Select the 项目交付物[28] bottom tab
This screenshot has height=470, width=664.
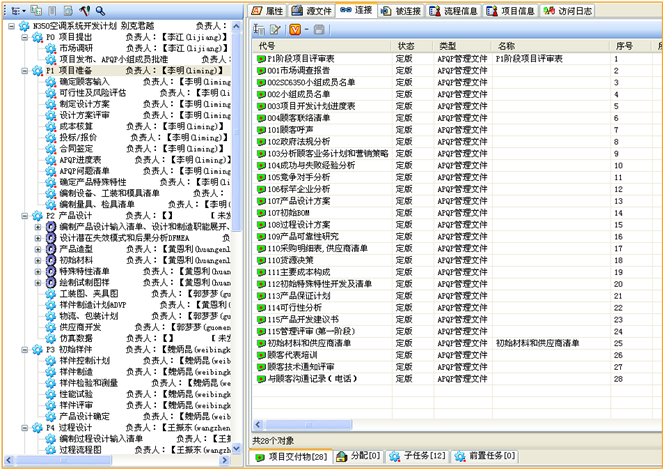(291, 456)
